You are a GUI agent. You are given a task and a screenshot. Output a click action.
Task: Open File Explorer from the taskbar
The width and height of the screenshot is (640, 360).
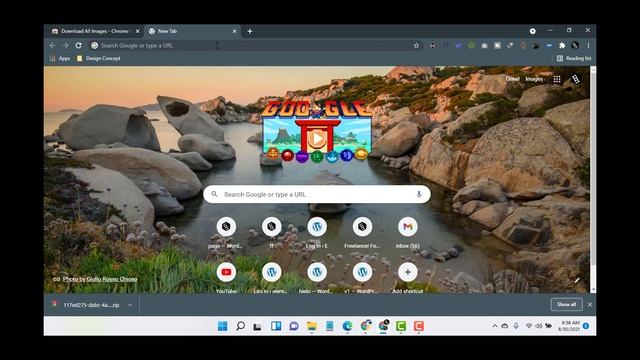click(312, 326)
